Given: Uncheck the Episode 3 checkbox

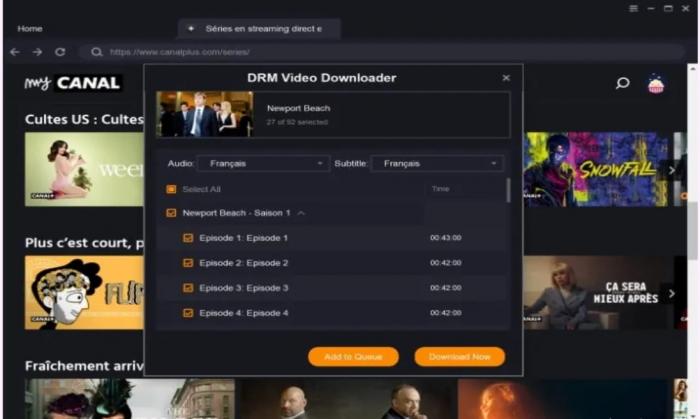Looking at the screenshot, I should pyautogui.click(x=188, y=288).
